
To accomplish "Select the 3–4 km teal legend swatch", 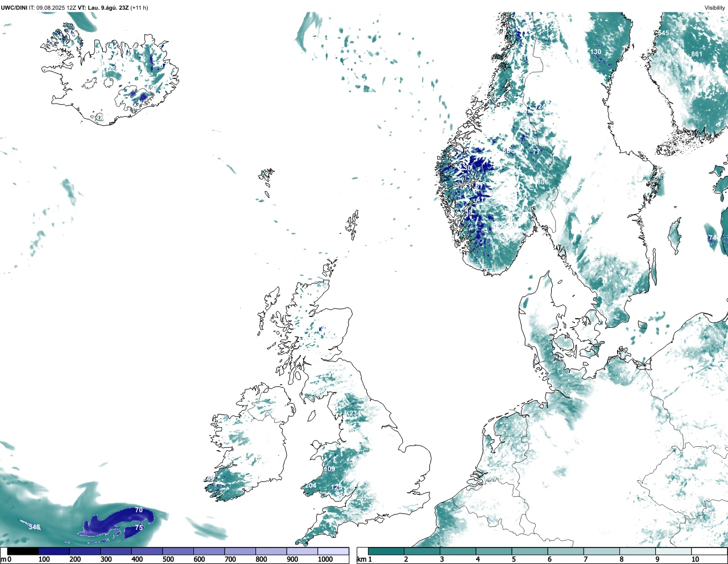I will 458,551.
